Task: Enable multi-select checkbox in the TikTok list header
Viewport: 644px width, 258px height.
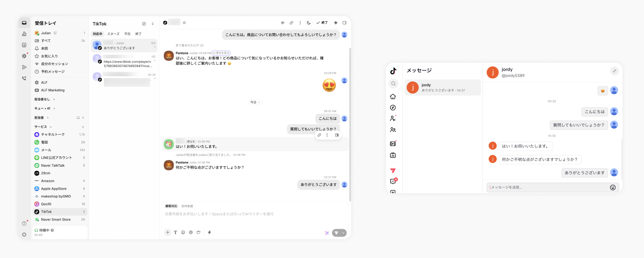Action: coord(144,24)
